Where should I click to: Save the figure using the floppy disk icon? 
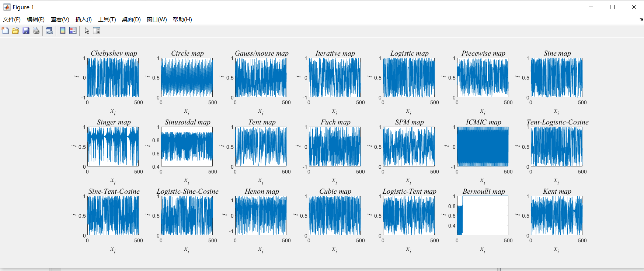coord(26,31)
